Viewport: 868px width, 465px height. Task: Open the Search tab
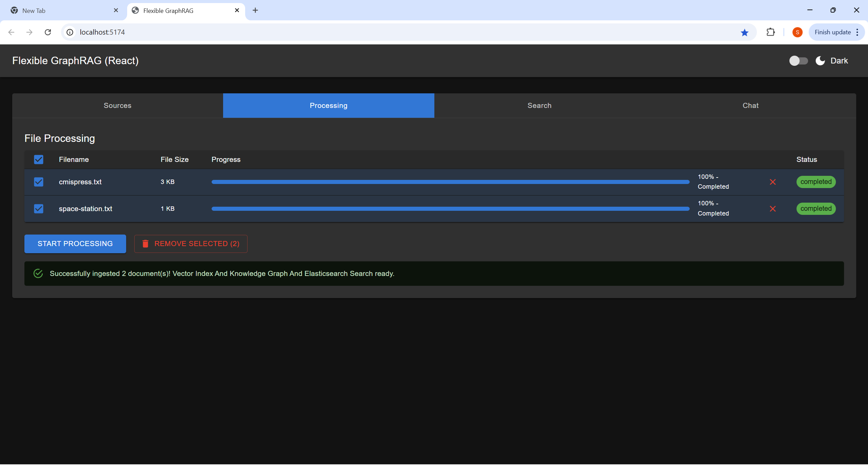point(539,106)
